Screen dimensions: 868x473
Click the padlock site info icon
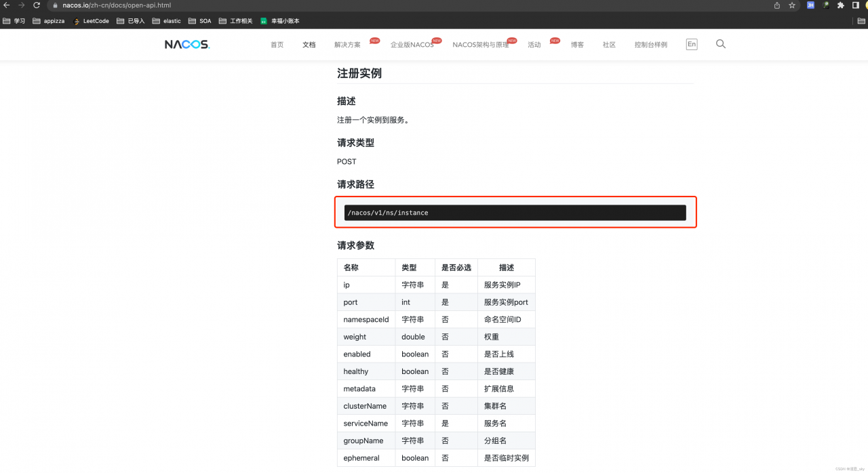pos(56,5)
